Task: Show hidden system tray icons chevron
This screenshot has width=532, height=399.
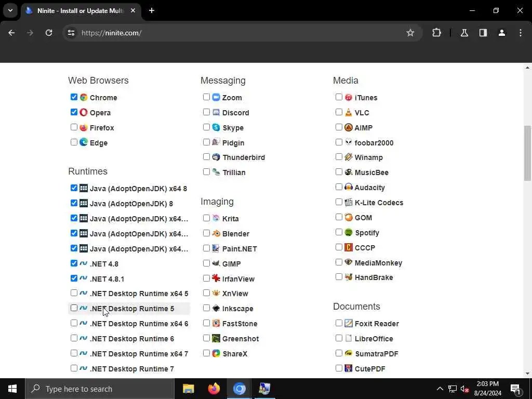Action: coord(440,389)
